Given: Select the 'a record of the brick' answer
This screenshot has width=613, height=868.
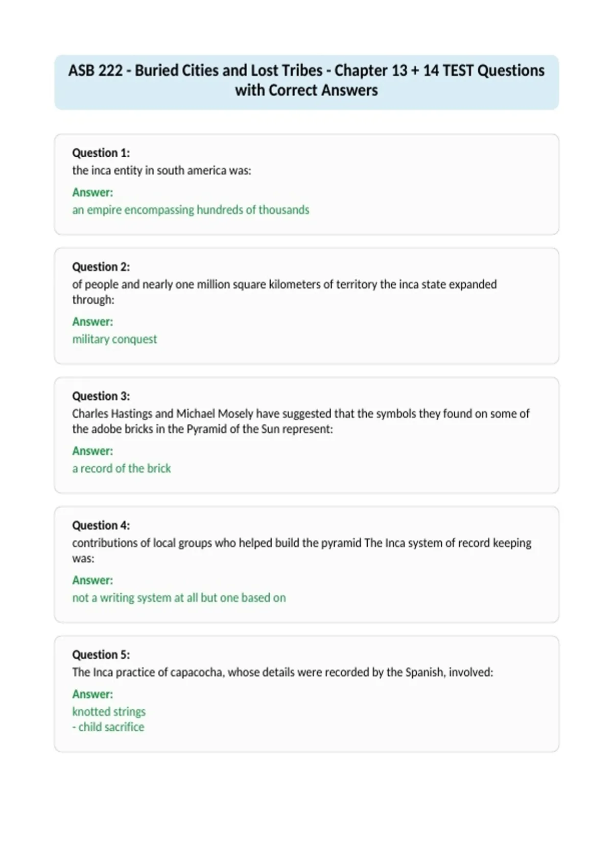Looking at the screenshot, I should coord(122,468).
